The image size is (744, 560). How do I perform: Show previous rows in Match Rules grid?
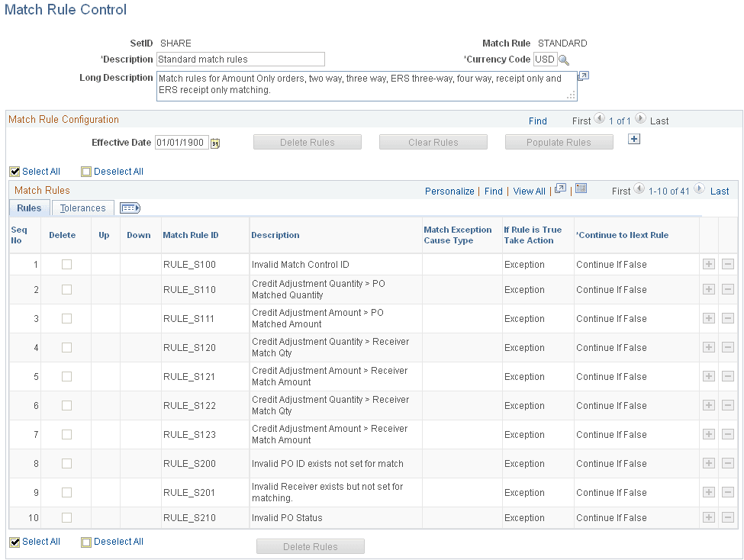pyautogui.click(x=639, y=189)
